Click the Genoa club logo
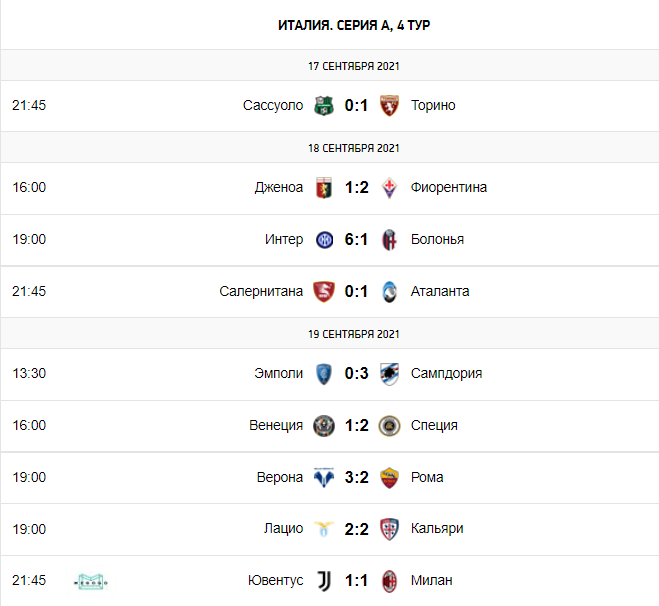The height and width of the screenshot is (606, 659). (323, 187)
